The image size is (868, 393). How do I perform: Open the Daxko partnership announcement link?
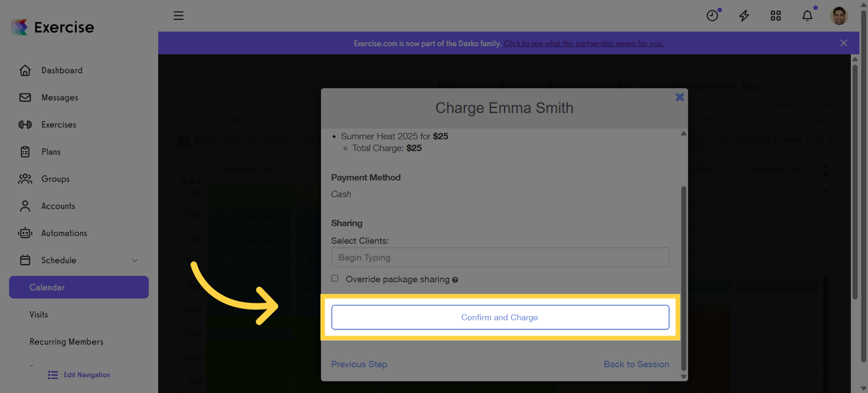point(583,43)
